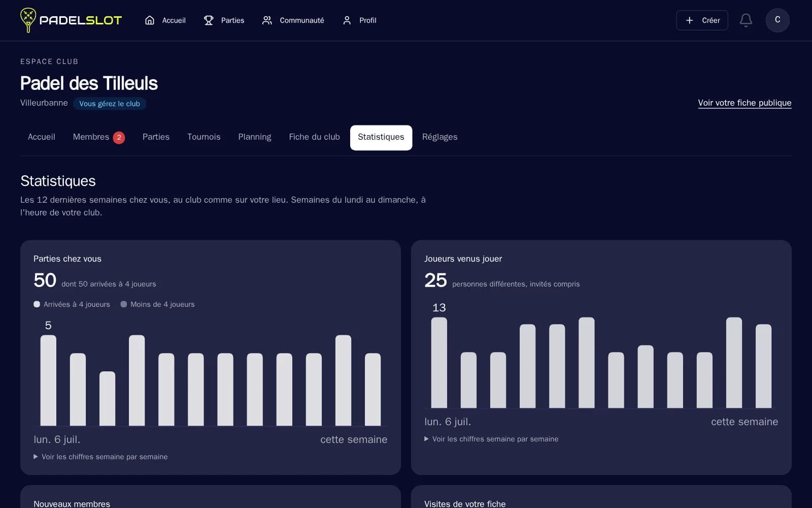This screenshot has height=508, width=812.
Task: Open Parties via the trophy icon
Action: pos(209,20)
